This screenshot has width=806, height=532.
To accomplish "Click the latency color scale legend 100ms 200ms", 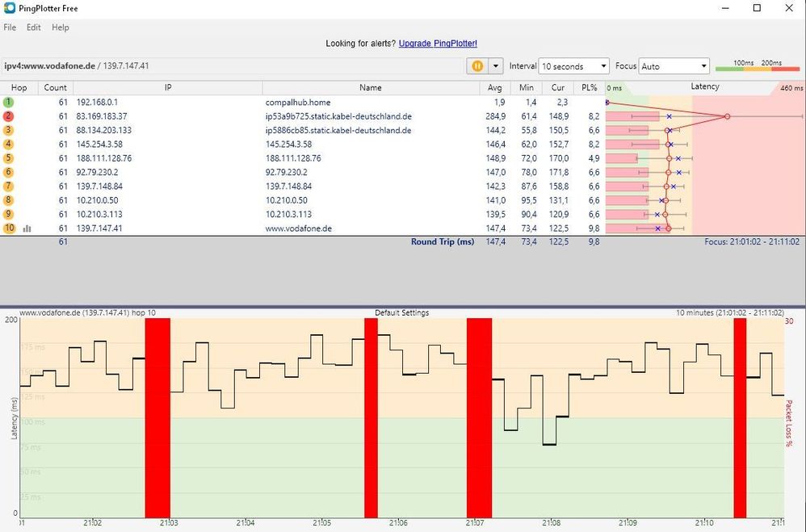I will [758, 65].
